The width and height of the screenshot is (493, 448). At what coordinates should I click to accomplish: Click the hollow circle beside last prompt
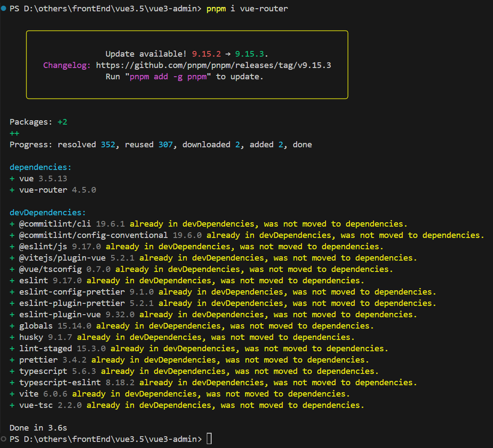tap(4, 439)
